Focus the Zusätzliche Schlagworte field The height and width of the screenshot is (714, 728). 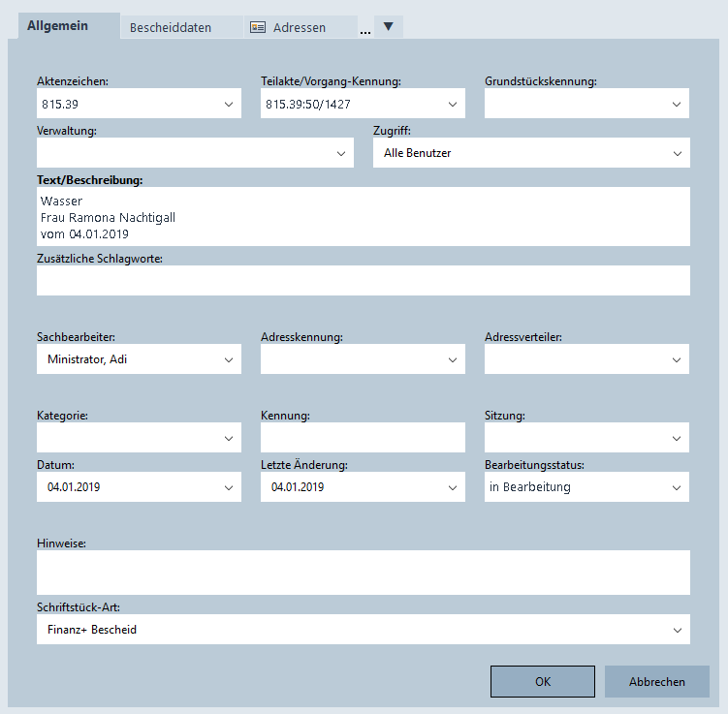tap(363, 281)
